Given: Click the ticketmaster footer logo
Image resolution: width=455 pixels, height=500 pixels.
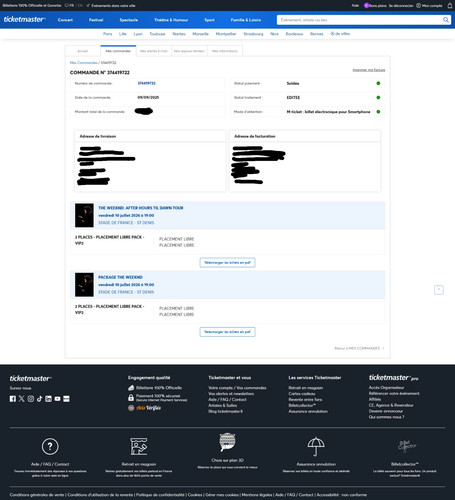Looking at the screenshot, I should coord(30,378).
